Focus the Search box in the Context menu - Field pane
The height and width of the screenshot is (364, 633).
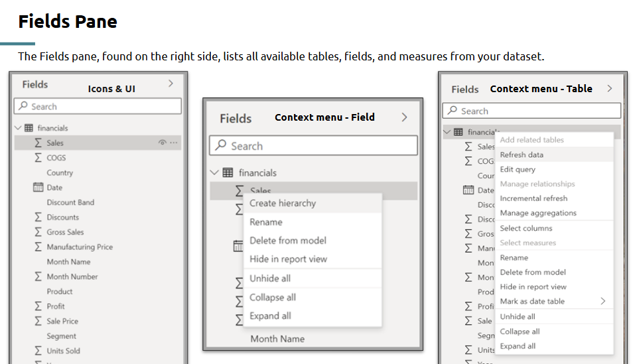pyautogui.click(x=313, y=145)
